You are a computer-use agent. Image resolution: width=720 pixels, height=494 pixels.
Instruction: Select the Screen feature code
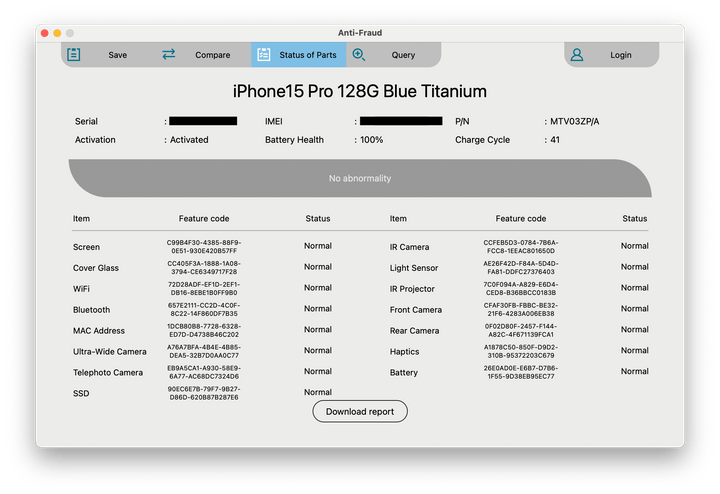pyautogui.click(x=204, y=247)
